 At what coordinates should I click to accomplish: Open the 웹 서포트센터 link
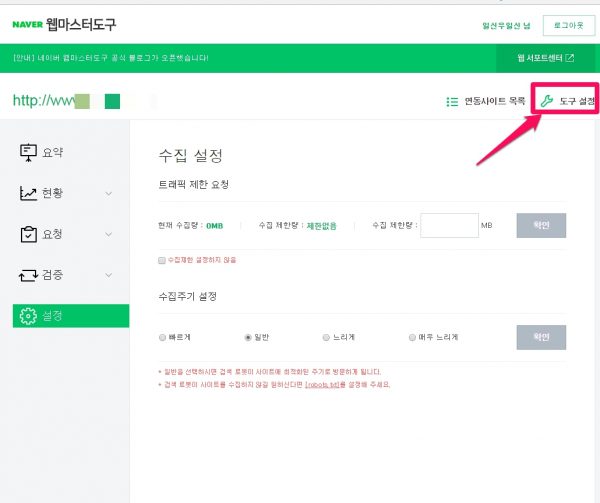point(545,58)
